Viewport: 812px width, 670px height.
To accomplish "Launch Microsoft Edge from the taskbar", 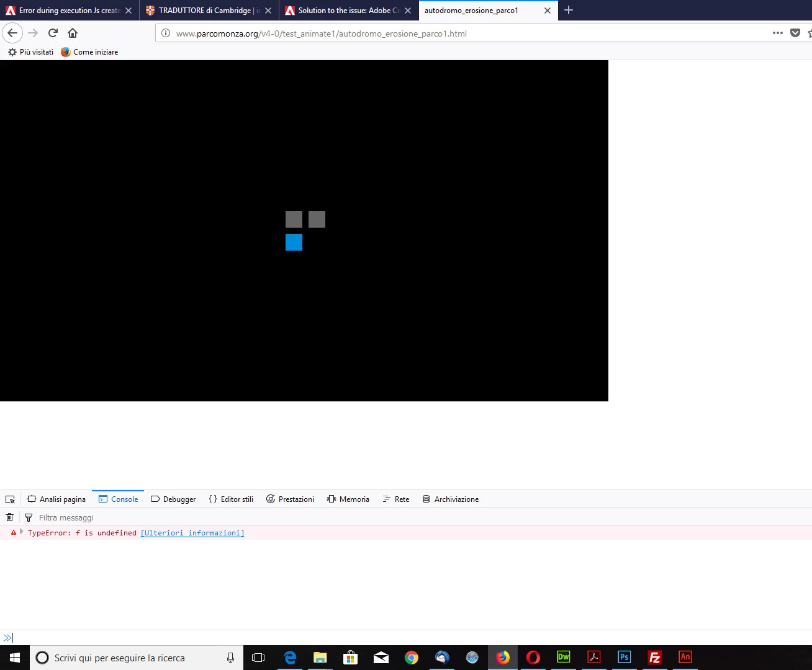I will pyautogui.click(x=289, y=658).
